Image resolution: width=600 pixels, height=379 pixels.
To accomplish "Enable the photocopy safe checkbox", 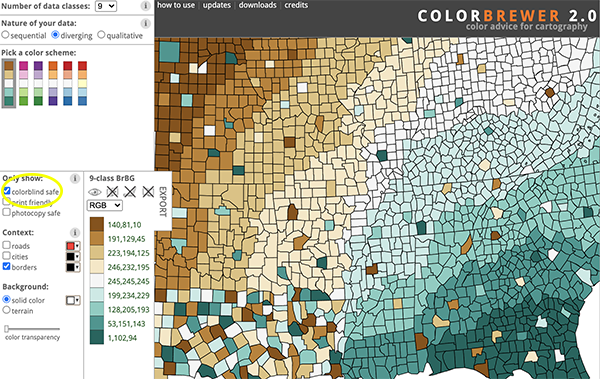I will click(x=7, y=212).
